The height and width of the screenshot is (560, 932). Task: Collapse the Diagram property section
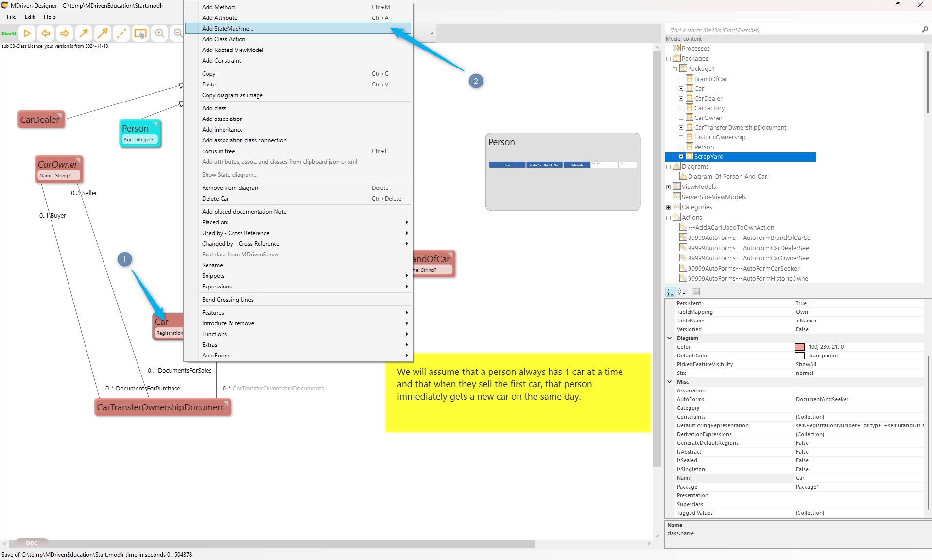pos(670,338)
